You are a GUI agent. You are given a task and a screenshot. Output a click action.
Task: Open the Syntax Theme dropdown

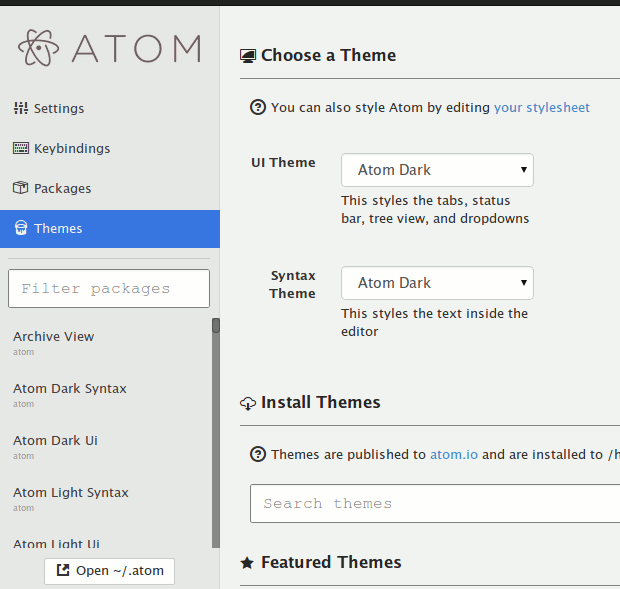click(x=437, y=283)
